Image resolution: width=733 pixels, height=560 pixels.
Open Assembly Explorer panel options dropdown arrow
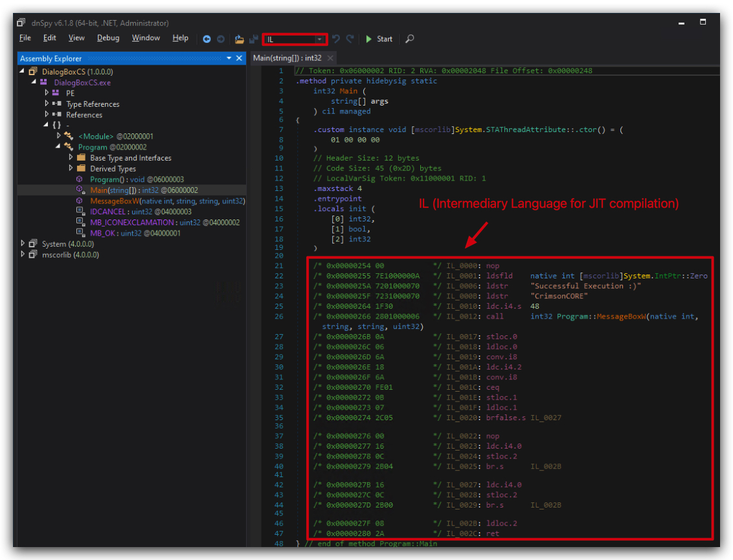pyautogui.click(x=229, y=58)
